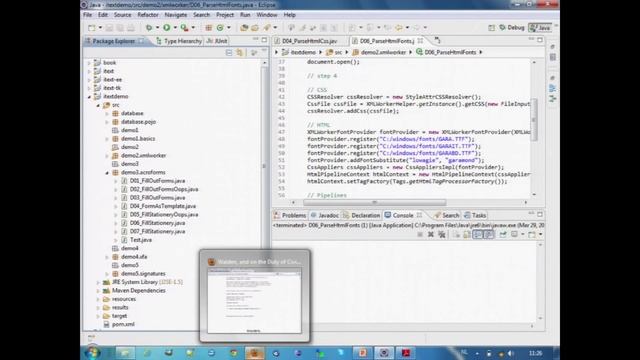This screenshot has height=360, width=640.
Task: Switch to the Debug perspective button
Action: tap(512, 28)
